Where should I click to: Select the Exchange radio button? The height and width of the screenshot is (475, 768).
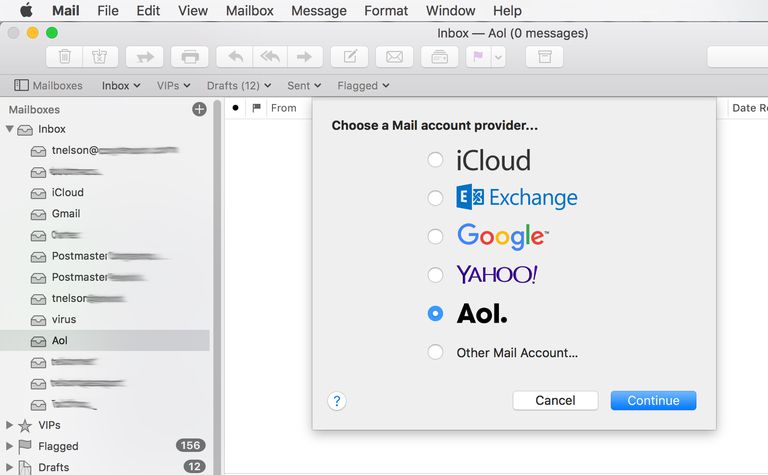tap(435, 198)
